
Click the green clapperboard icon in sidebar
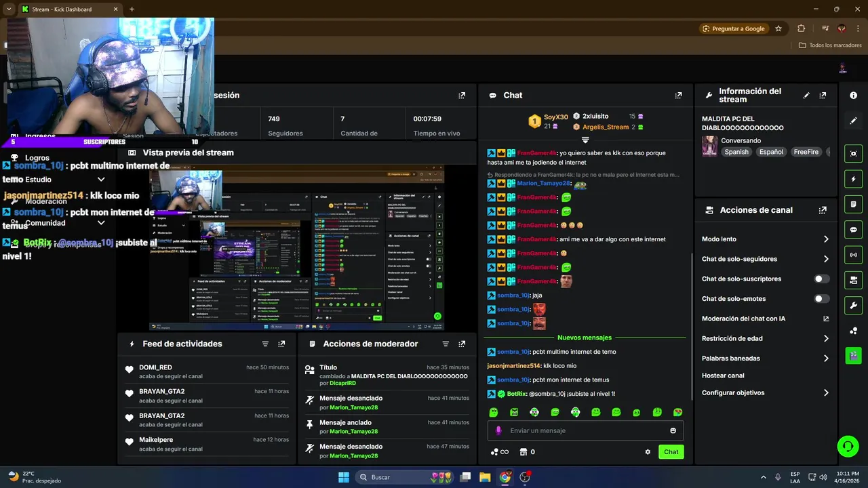(853, 355)
